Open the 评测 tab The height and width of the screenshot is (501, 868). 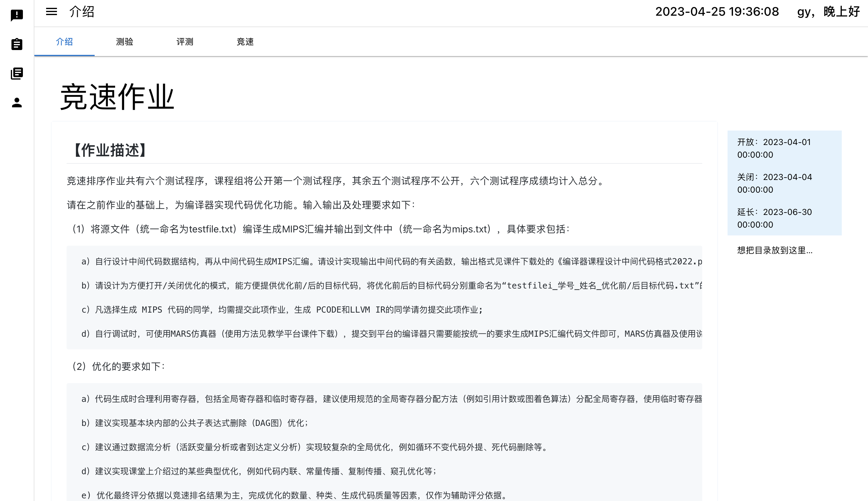pyautogui.click(x=185, y=42)
